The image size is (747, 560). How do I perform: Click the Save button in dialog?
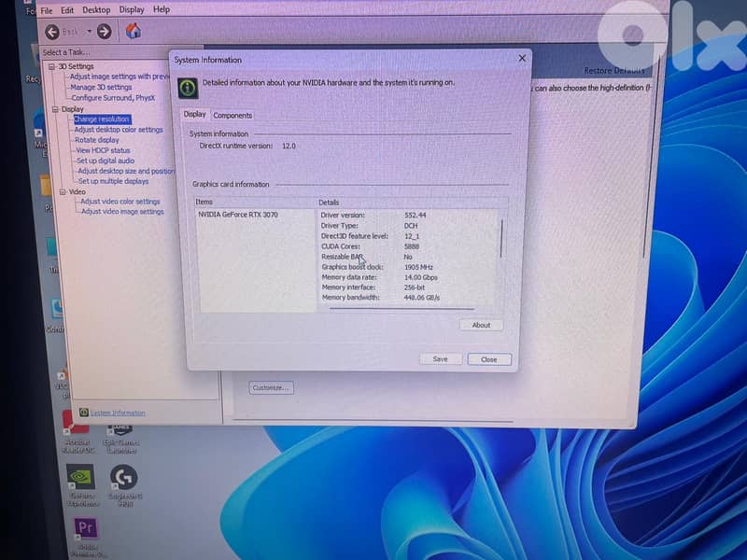[440, 359]
